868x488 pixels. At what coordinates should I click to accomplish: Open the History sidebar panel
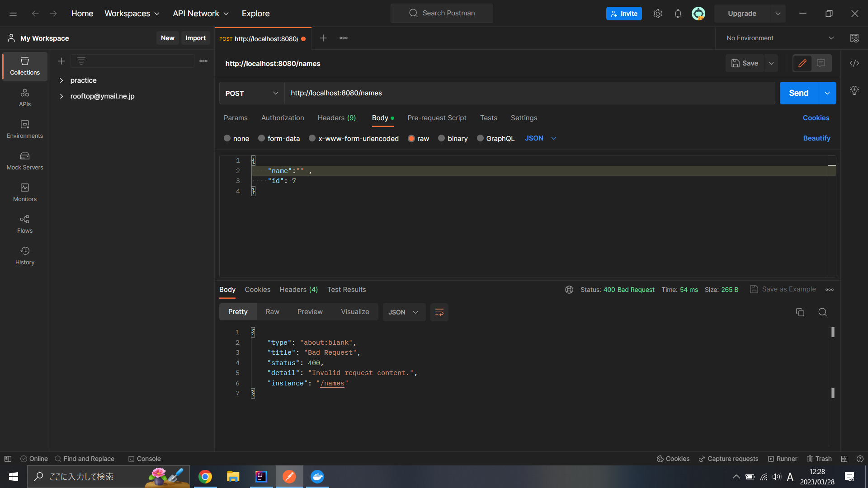[24, 255]
